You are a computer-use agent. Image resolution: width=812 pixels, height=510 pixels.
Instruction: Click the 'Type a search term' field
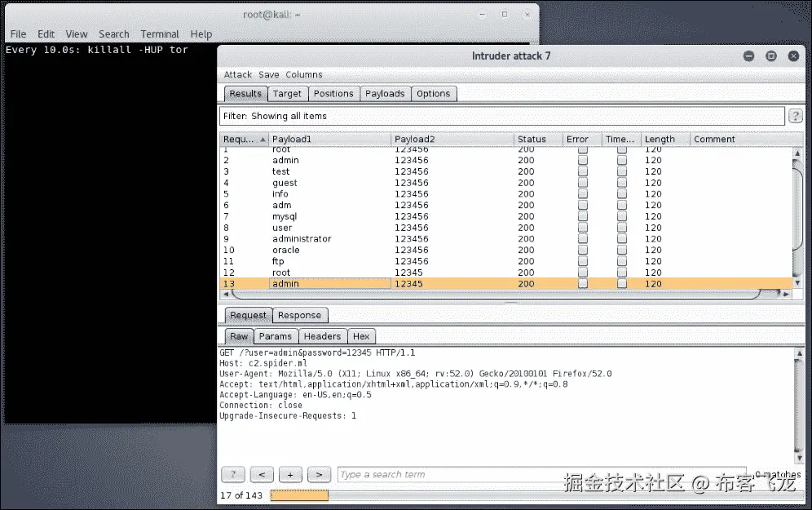point(541,474)
